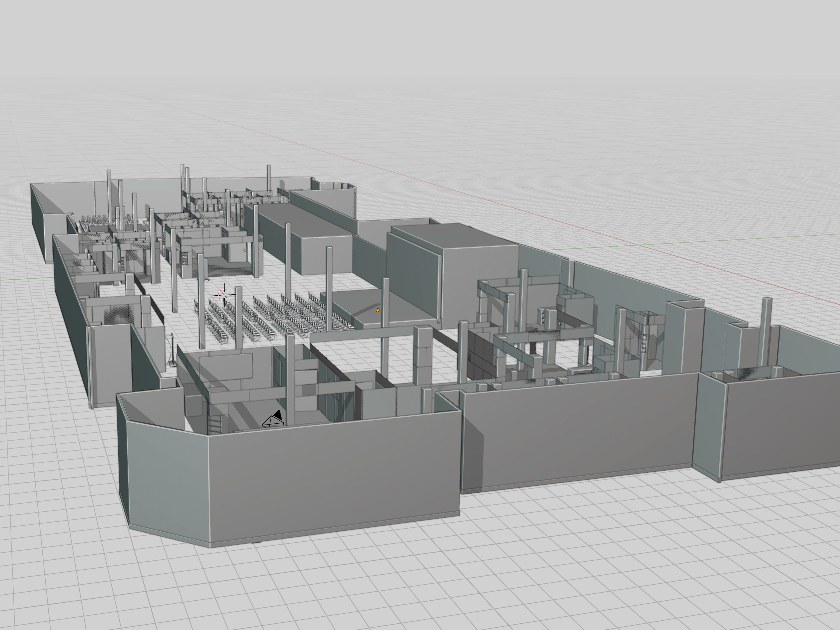Click the orange object origin dot
Image resolution: width=840 pixels, height=630 pixels.
[377, 310]
